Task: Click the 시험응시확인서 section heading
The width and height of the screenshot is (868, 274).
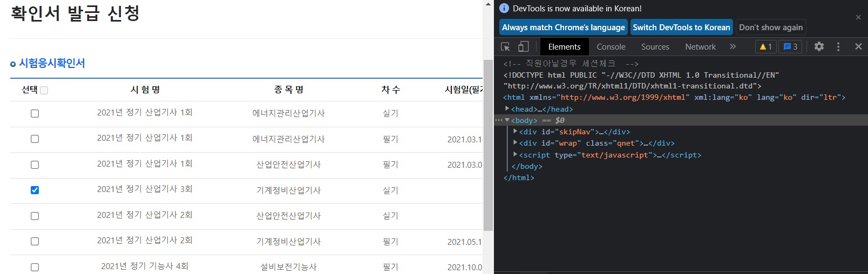Action: click(52, 63)
